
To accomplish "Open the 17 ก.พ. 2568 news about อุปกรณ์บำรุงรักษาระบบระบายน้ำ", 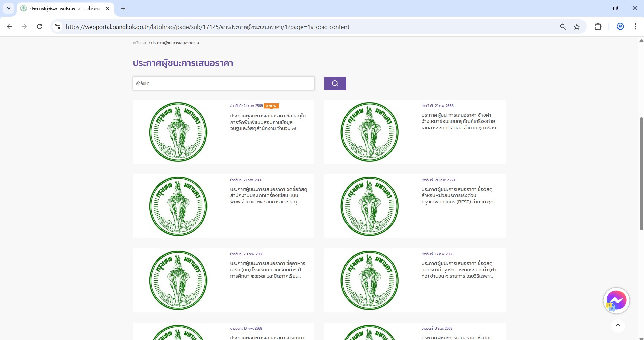I will tap(459, 270).
